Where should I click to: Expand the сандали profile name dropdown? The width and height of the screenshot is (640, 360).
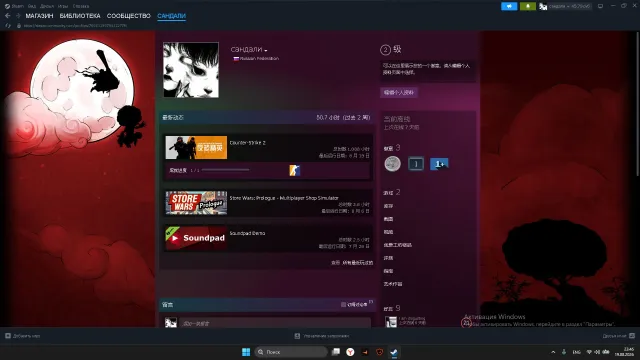tap(249, 49)
